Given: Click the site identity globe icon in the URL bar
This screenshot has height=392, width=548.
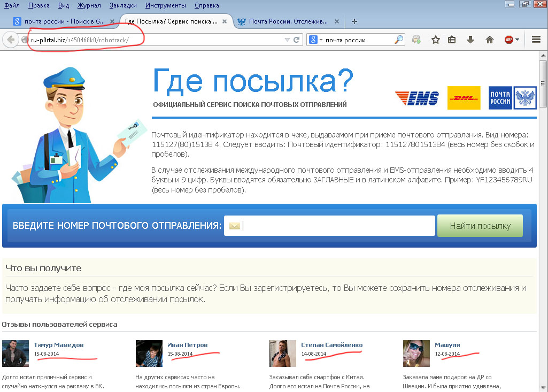Looking at the screenshot, I should [x=25, y=40].
